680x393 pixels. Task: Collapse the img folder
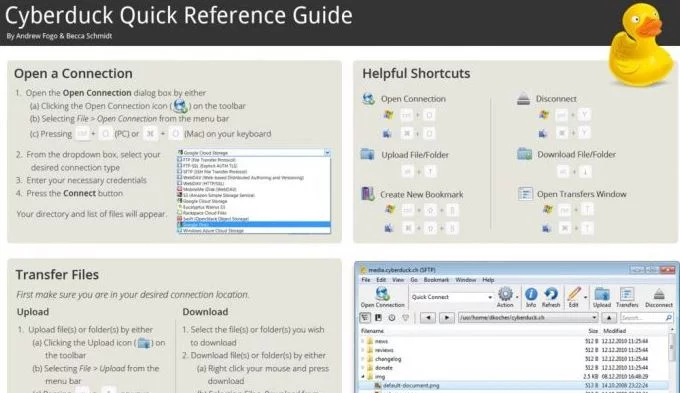[x=363, y=377]
